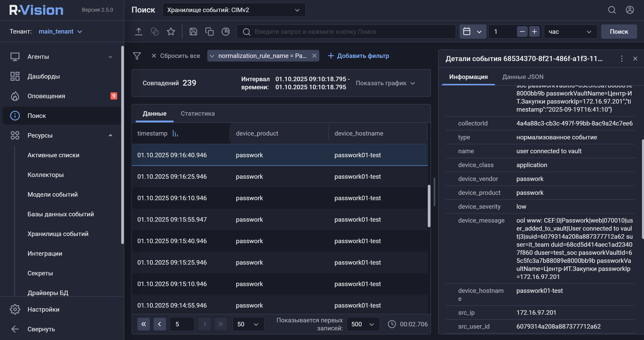This screenshot has width=644, height=340.
Task: Click the Поиск search button
Action: tap(618, 32)
